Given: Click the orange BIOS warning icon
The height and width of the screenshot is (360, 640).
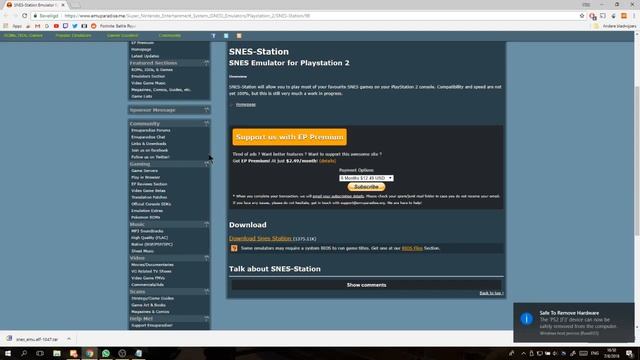Looking at the screenshot, I should pos(234,248).
